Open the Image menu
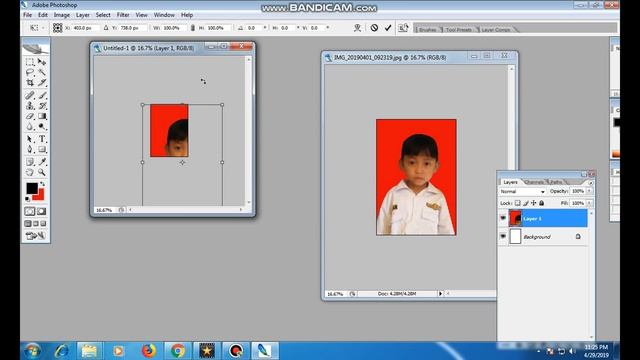This screenshot has height=360, width=640. point(62,15)
